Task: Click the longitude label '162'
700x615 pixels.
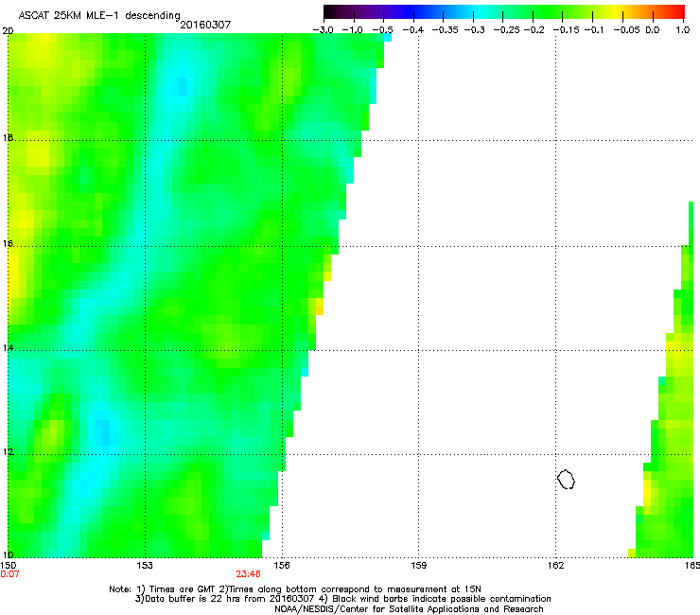Action: [x=555, y=566]
